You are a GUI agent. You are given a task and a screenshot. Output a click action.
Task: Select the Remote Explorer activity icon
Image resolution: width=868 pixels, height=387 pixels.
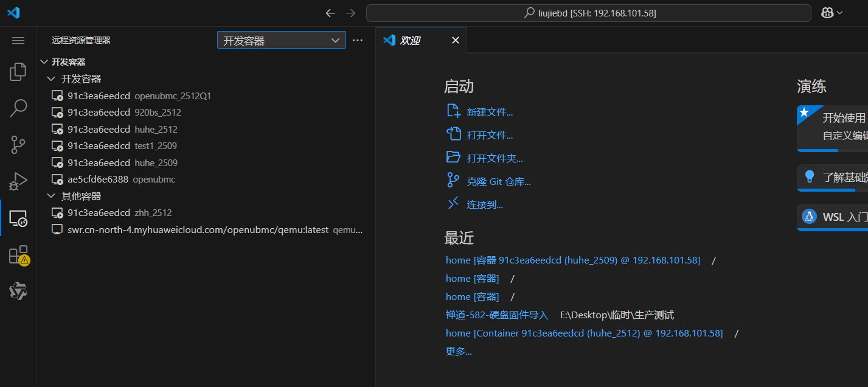(x=18, y=218)
